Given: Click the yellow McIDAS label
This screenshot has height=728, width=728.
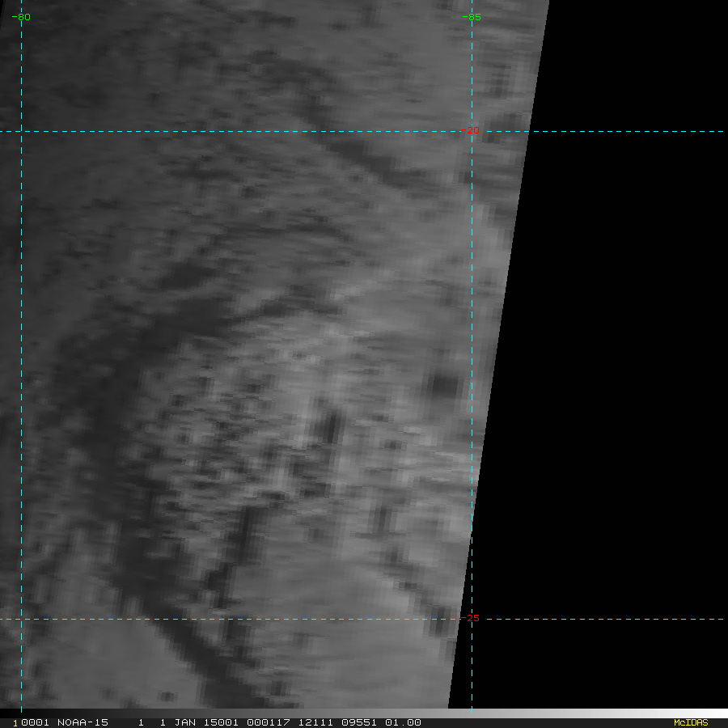Looking at the screenshot, I should (x=690, y=722).
